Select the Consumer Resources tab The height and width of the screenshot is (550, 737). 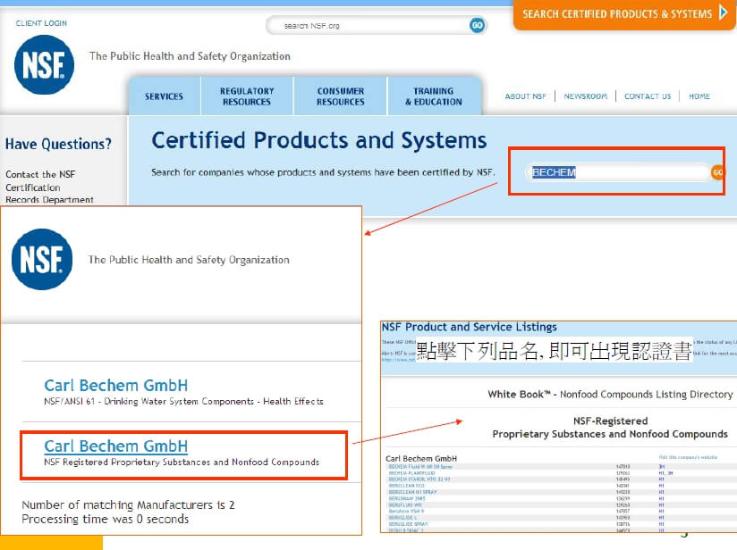click(x=340, y=97)
